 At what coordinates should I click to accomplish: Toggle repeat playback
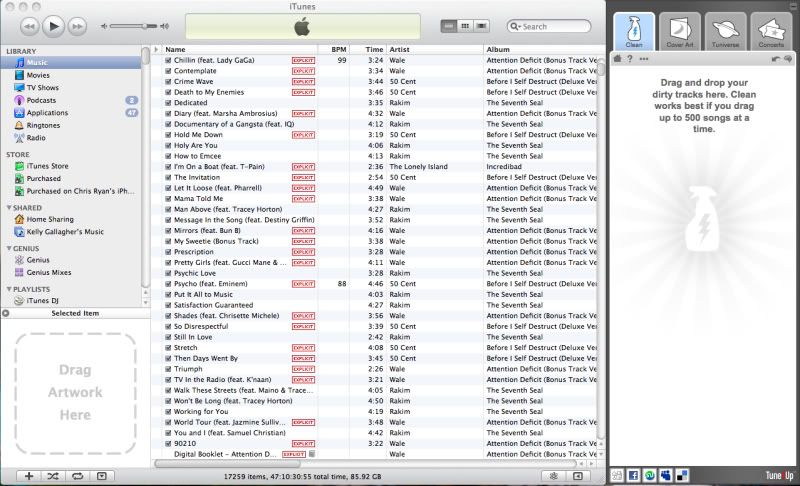coord(78,476)
